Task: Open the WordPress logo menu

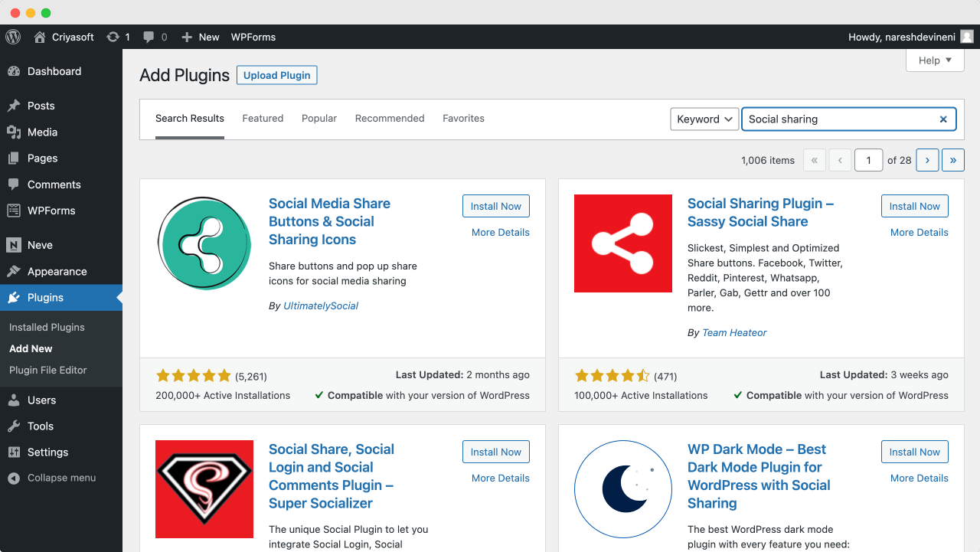Action: pyautogui.click(x=12, y=37)
